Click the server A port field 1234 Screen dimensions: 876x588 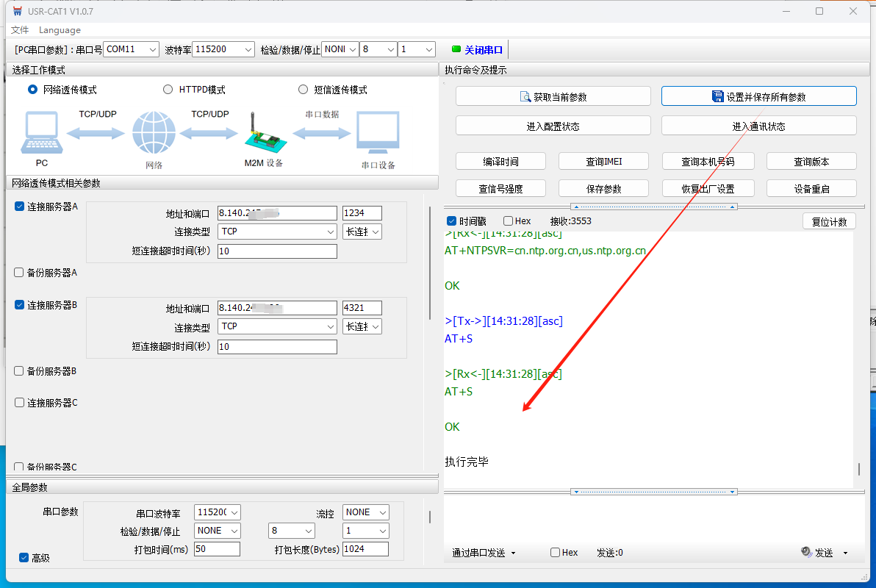[x=362, y=213]
